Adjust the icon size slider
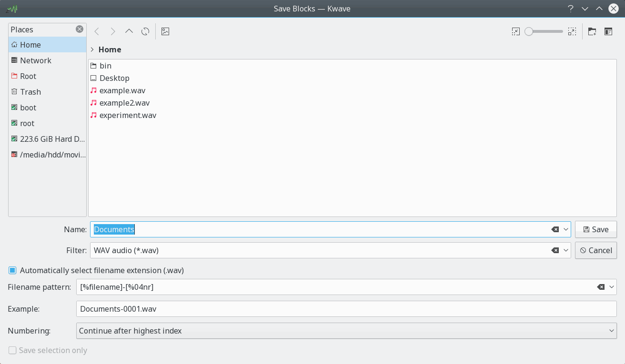625x364 pixels. click(544, 31)
